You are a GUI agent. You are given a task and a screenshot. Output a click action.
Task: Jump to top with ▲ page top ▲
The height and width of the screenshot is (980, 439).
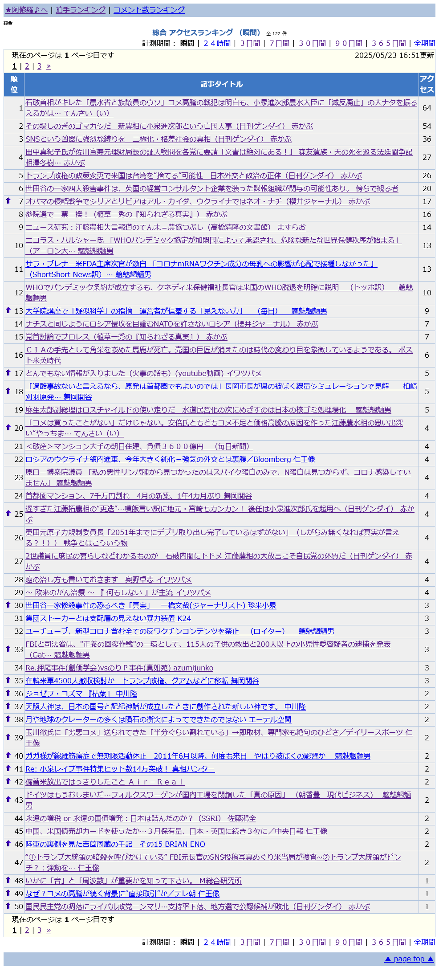(x=409, y=959)
